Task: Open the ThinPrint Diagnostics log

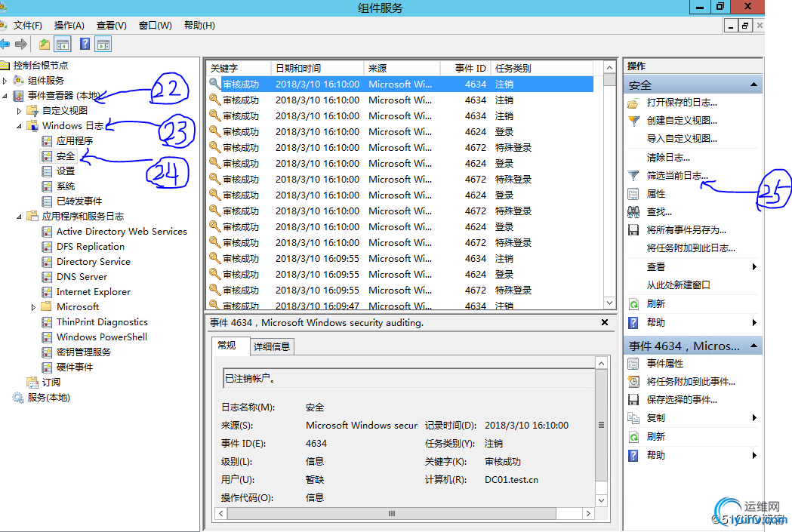Action: click(102, 321)
